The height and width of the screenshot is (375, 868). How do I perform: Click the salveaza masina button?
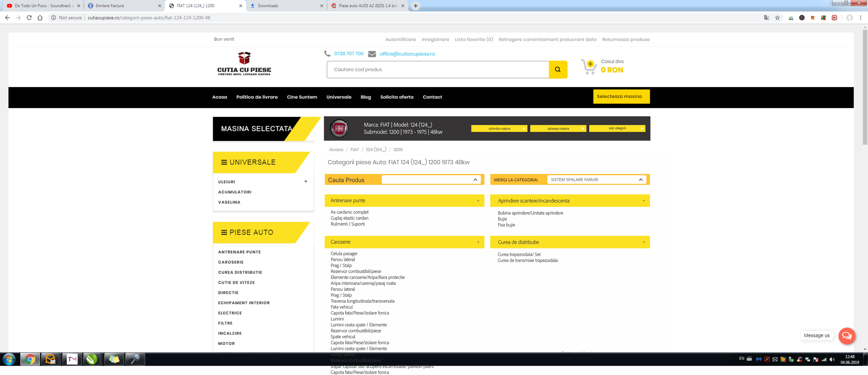pyautogui.click(x=558, y=129)
